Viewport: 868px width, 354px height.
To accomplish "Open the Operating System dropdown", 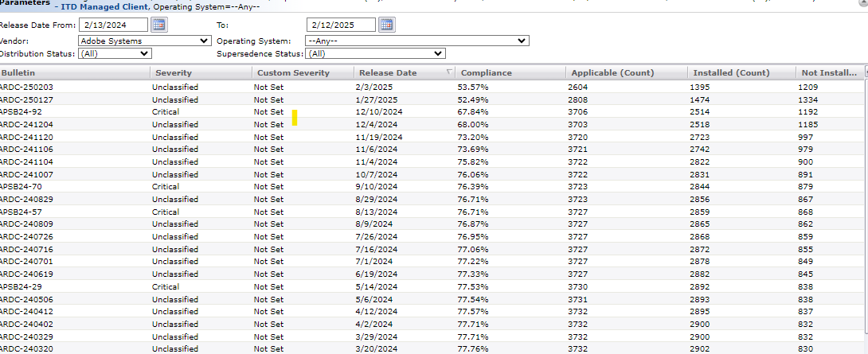I will coord(417,41).
